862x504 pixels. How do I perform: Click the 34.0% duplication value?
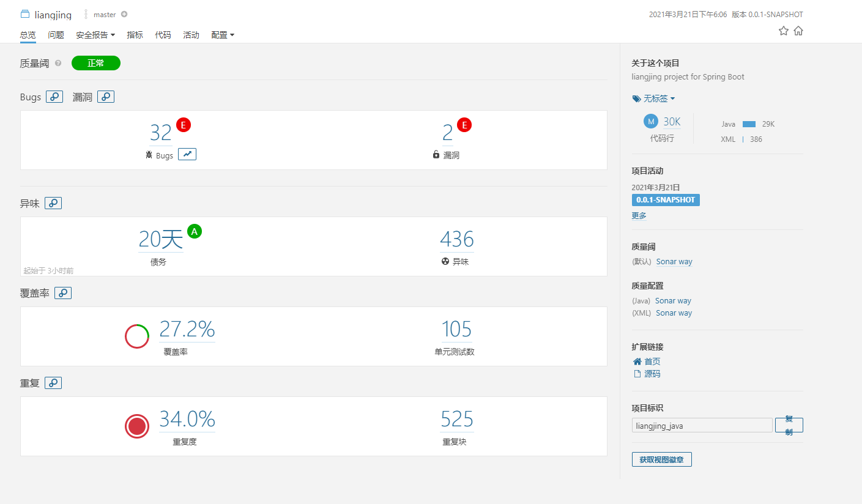[187, 419]
